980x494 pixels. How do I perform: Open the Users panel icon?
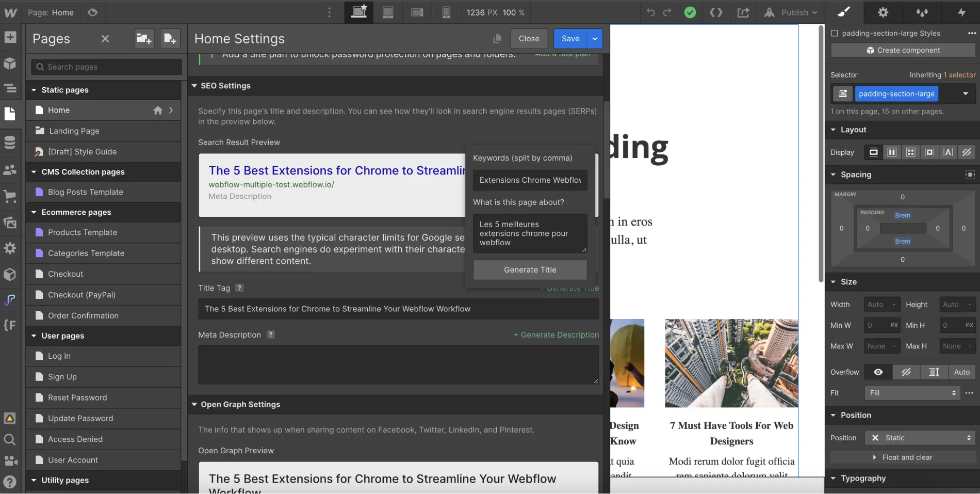pos(10,169)
